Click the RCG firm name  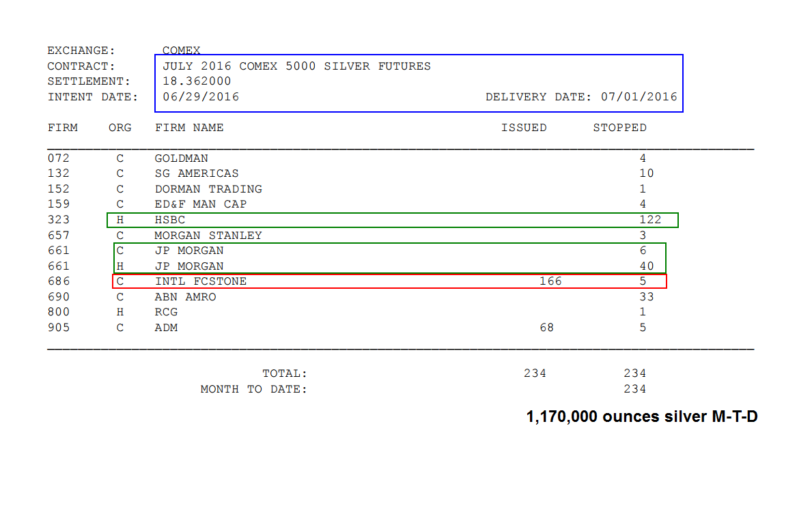coord(166,312)
